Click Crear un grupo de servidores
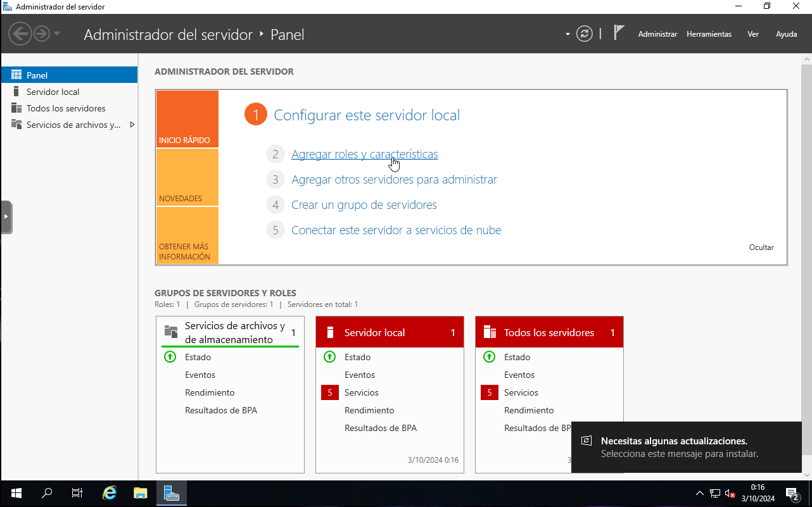 coord(364,205)
